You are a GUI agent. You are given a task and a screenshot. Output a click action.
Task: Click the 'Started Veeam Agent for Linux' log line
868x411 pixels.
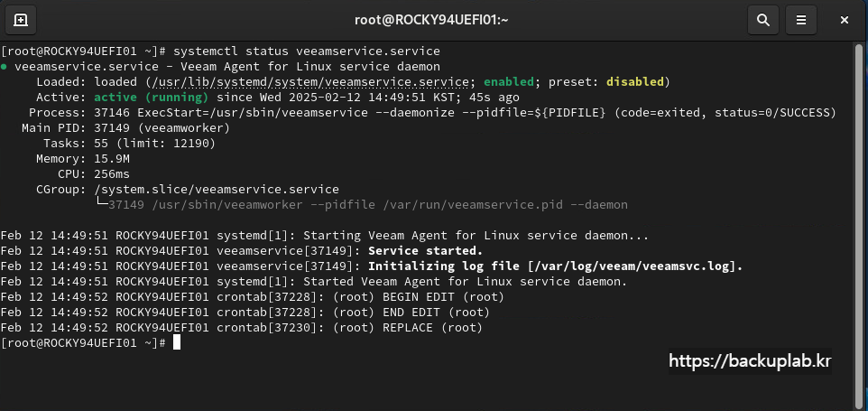point(314,282)
